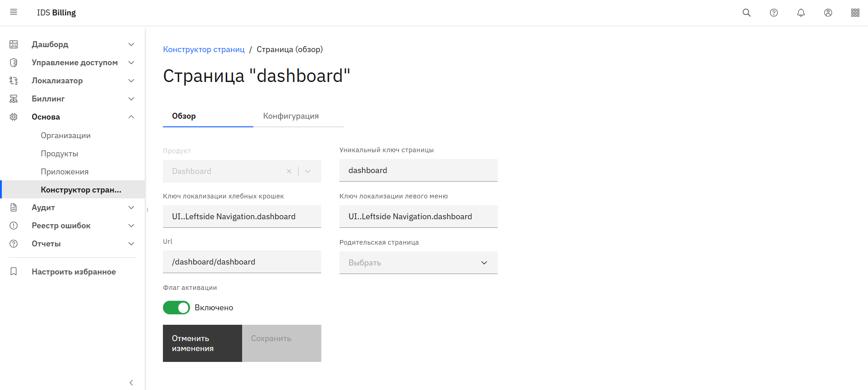Open Продукты in the sidebar
The image size is (868, 390).
coord(59,154)
